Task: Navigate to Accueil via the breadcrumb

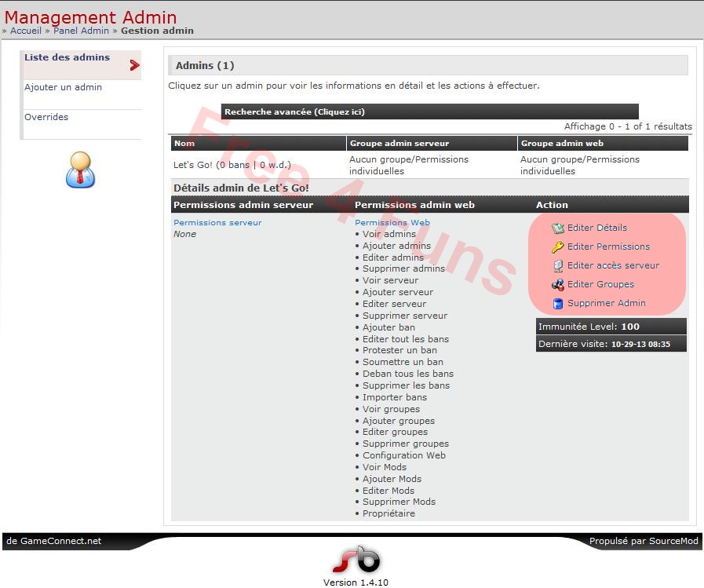Action: (x=26, y=31)
